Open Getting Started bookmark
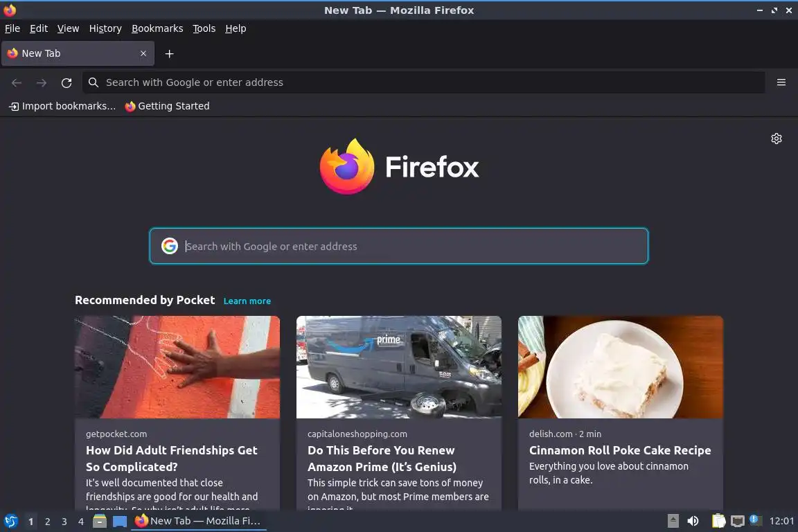This screenshot has height=532, width=798. pos(167,106)
